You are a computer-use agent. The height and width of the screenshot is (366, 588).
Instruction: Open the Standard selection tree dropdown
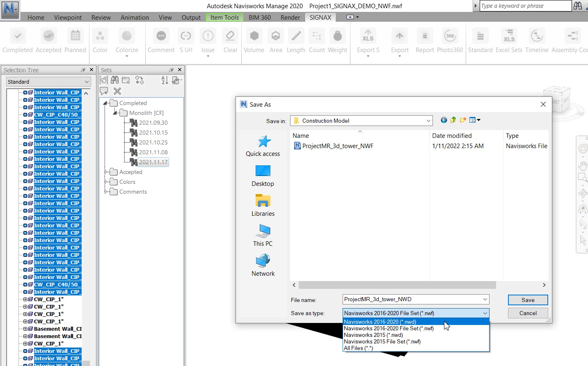click(x=48, y=82)
